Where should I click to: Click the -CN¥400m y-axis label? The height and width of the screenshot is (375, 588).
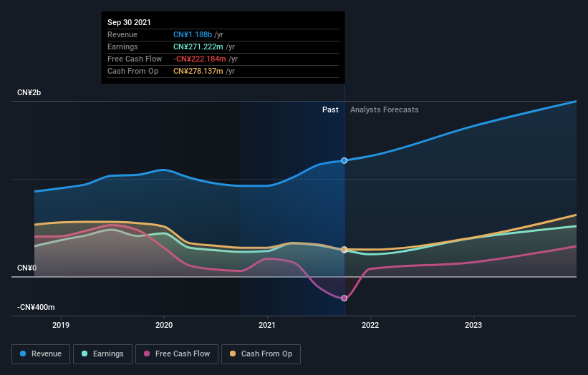point(36,307)
